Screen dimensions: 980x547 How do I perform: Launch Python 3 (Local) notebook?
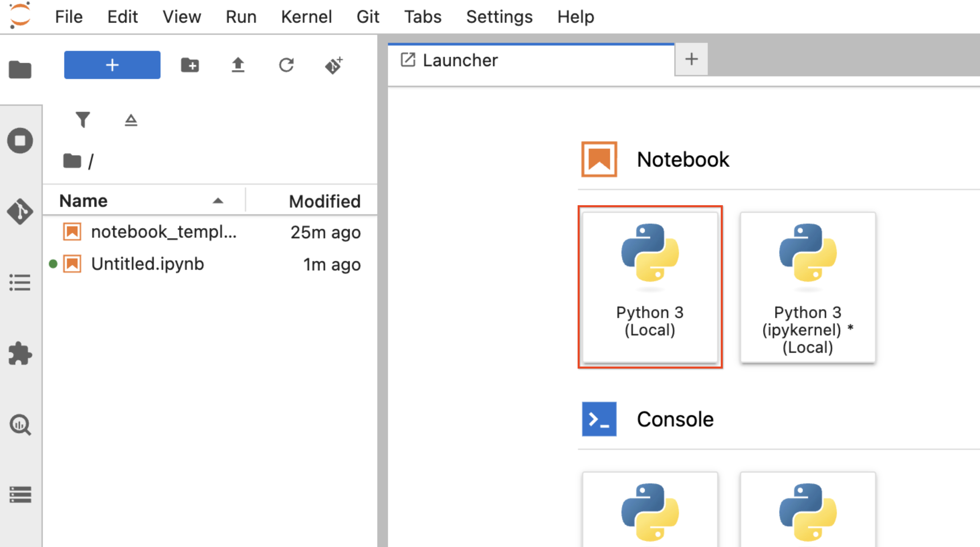[x=650, y=287]
